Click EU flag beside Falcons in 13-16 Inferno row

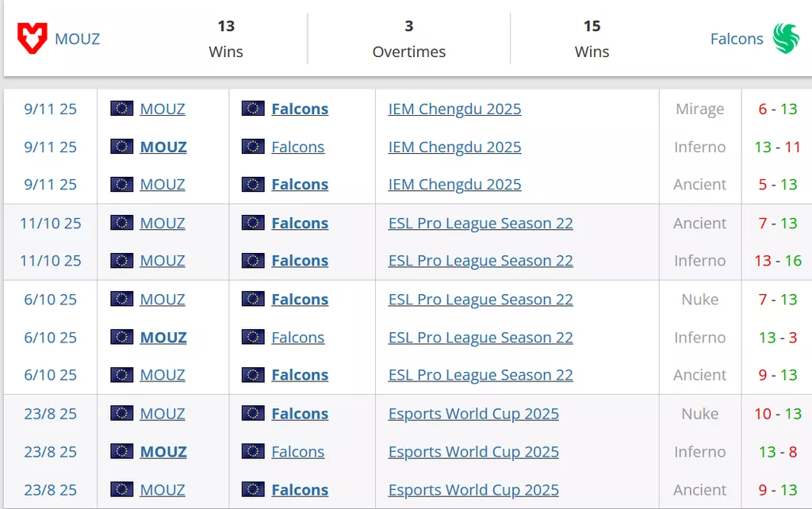click(253, 261)
